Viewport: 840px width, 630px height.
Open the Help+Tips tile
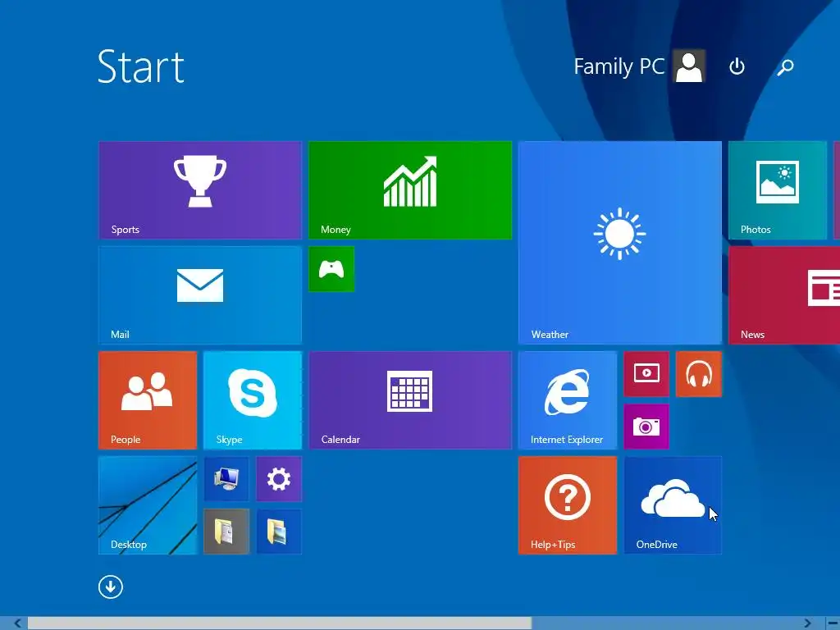click(568, 505)
